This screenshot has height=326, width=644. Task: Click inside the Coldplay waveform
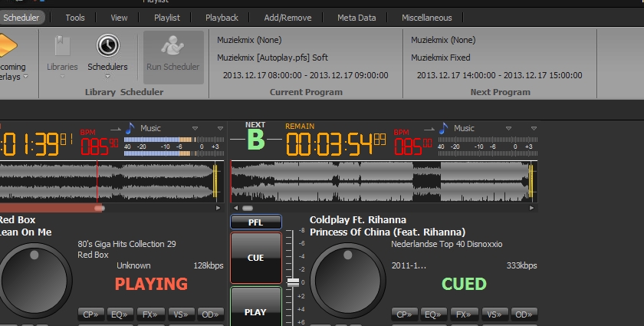(384, 181)
